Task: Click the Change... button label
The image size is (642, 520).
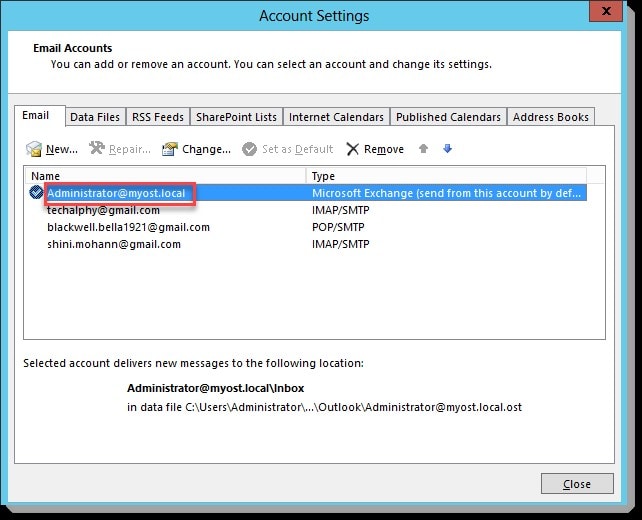Action: pyautogui.click(x=206, y=149)
